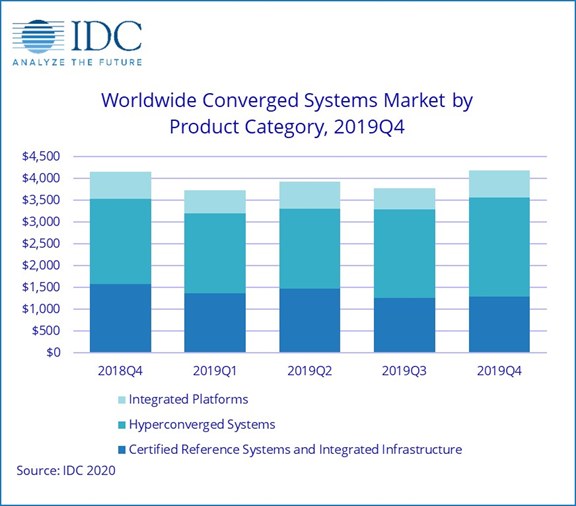Click the 2018Q4 Integrated Platforms bar segment
This screenshot has width=576, height=506.
pyautogui.click(x=120, y=185)
